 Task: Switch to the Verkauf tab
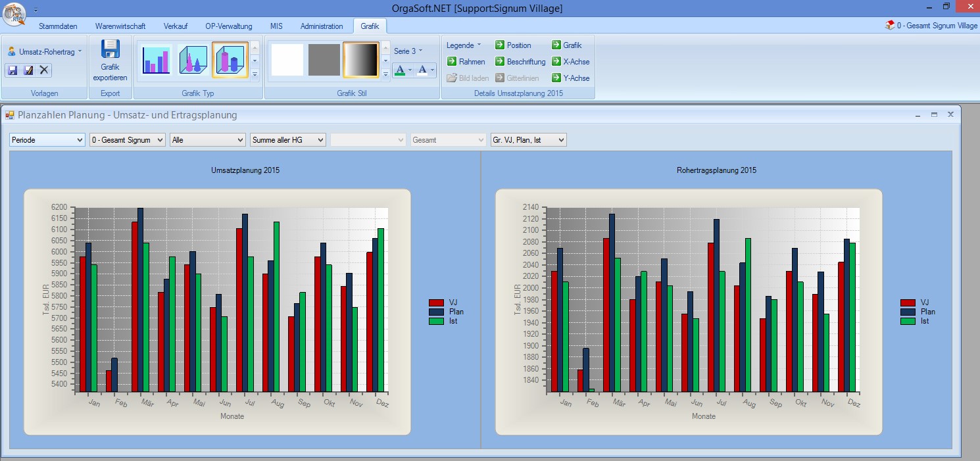176,26
